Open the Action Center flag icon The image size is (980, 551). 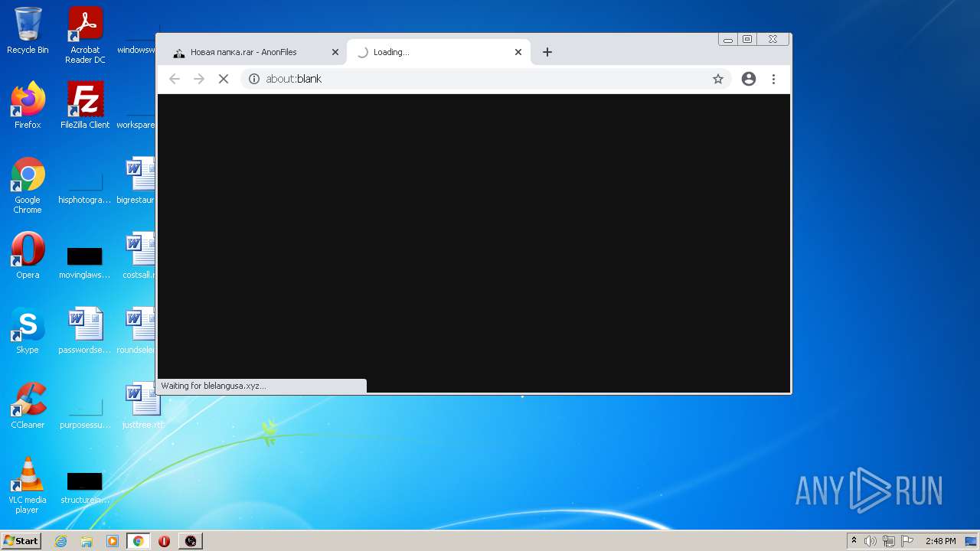pyautogui.click(x=907, y=541)
